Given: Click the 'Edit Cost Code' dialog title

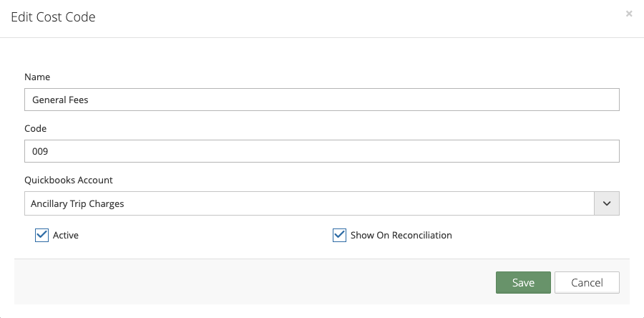Looking at the screenshot, I should tap(53, 16).
